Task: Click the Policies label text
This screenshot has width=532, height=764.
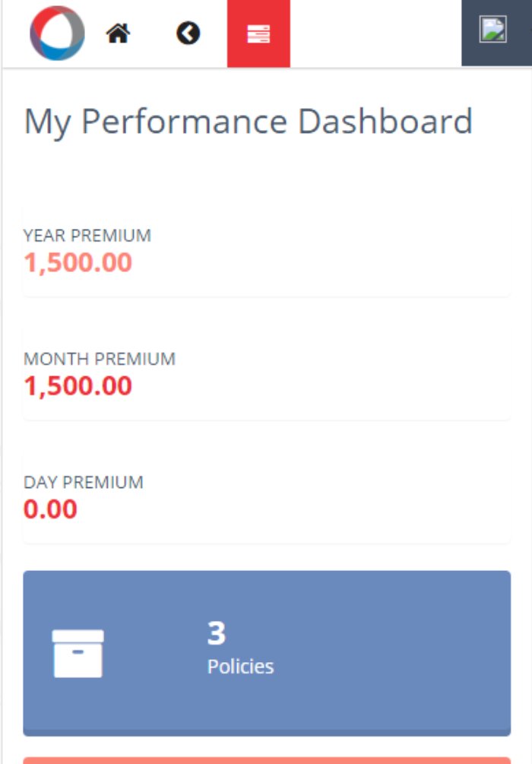Action: [240, 667]
